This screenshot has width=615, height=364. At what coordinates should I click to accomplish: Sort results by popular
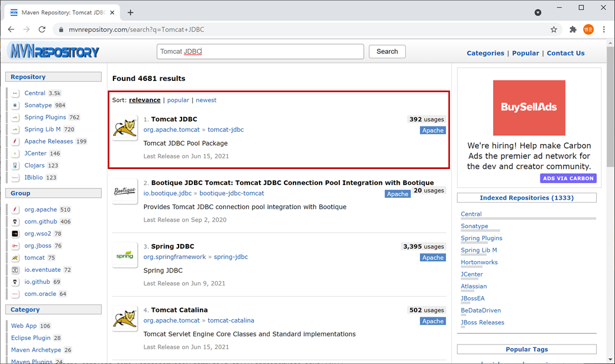click(178, 100)
